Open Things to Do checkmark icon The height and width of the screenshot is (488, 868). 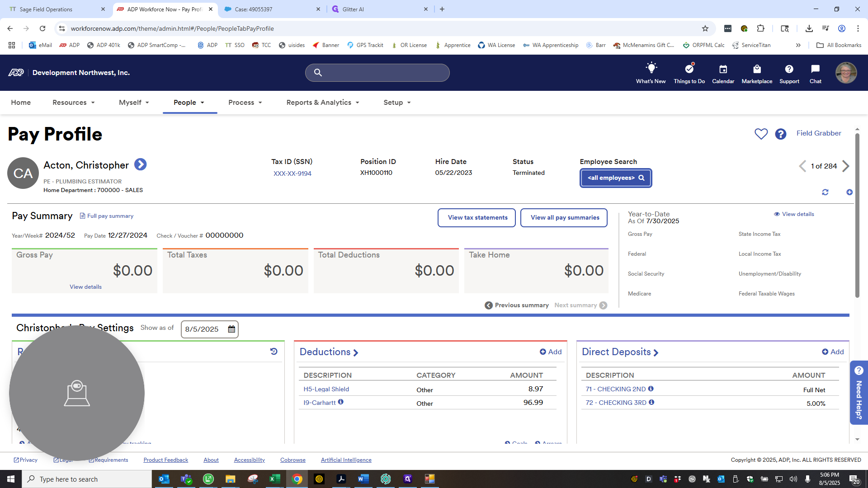[689, 68]
